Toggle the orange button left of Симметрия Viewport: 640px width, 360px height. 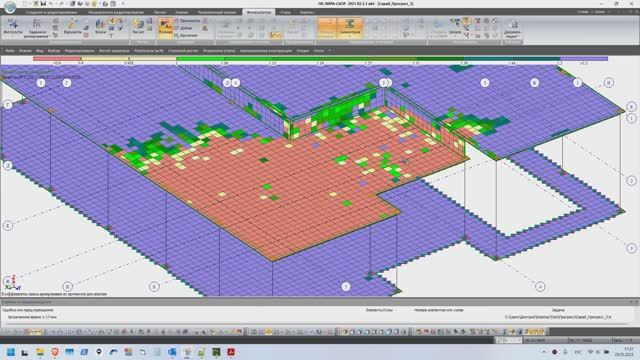click(x=327, y=28)
